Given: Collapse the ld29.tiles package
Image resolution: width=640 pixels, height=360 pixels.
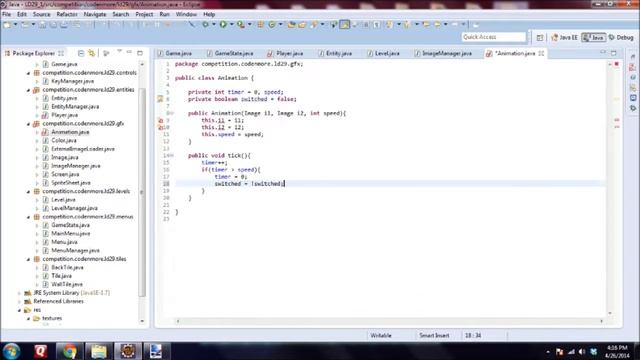Looking at the screenshot, I should (x=29, y=260).
